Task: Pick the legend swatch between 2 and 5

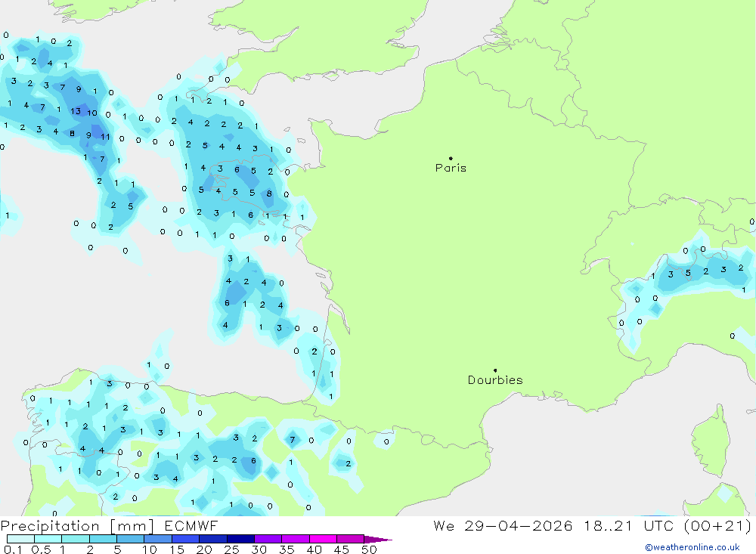Action: click(103, 539)
